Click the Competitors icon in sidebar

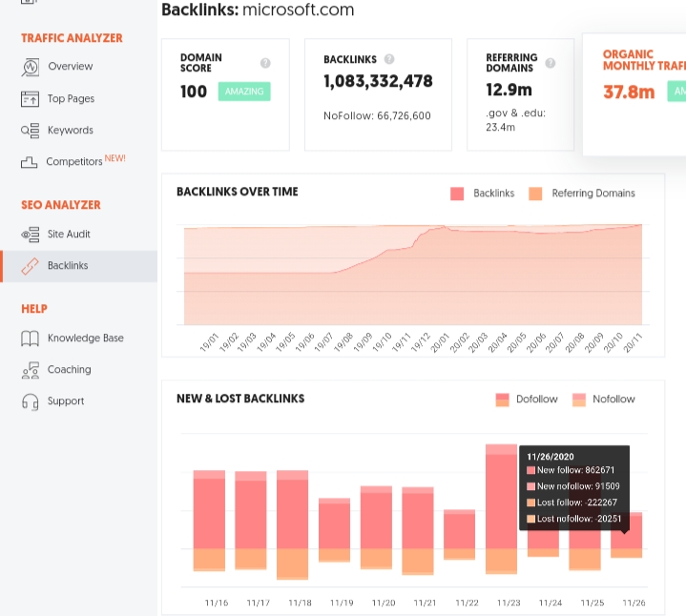tap(29, 163)
